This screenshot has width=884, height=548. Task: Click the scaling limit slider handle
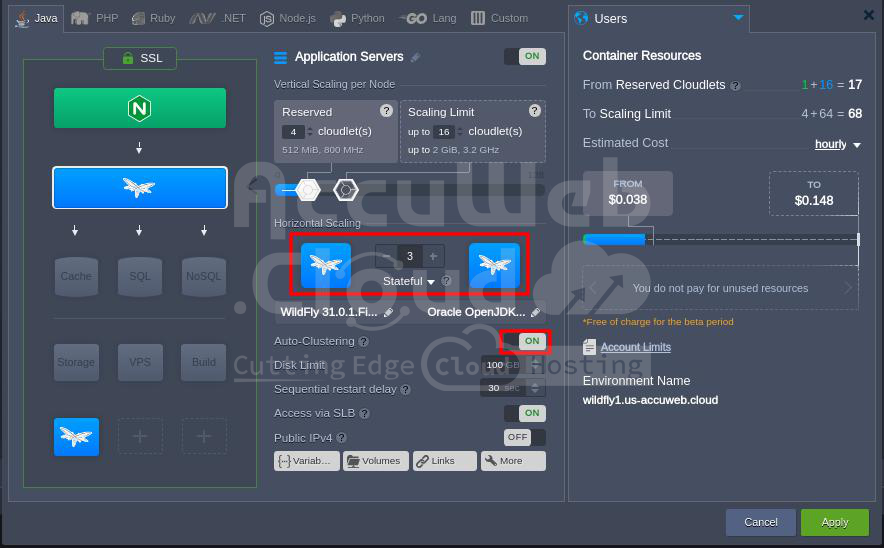tap(346, 190)
